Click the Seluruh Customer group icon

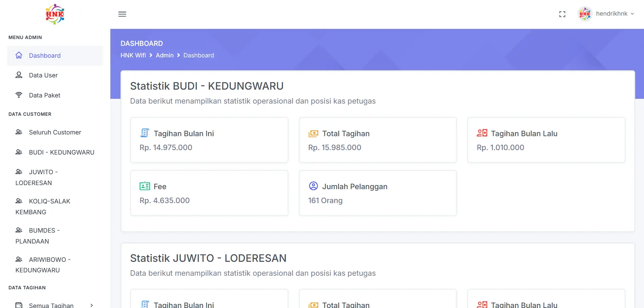click(x=19, y=132)
